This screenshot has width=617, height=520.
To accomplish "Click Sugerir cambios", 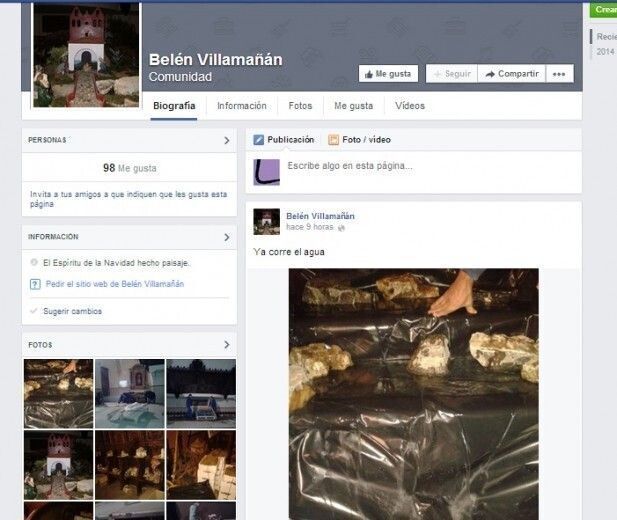I will point(72,311).
